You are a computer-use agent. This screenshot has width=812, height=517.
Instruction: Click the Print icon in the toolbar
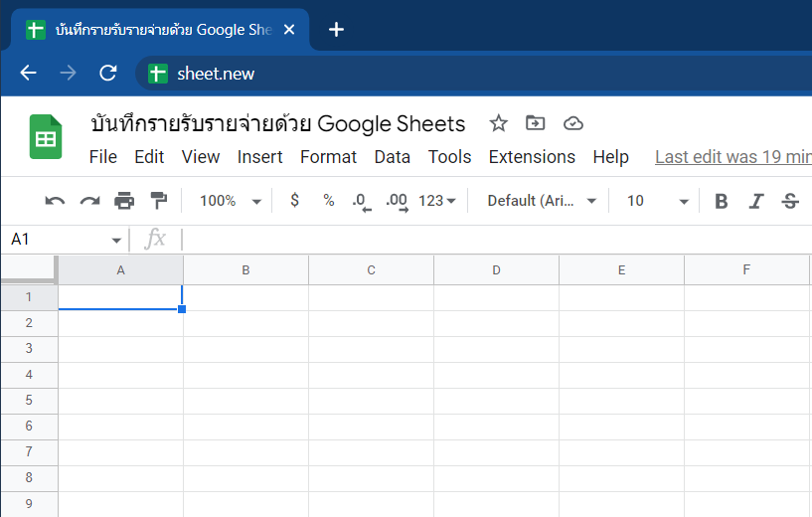pyautogui.click(x=124, y=201)
